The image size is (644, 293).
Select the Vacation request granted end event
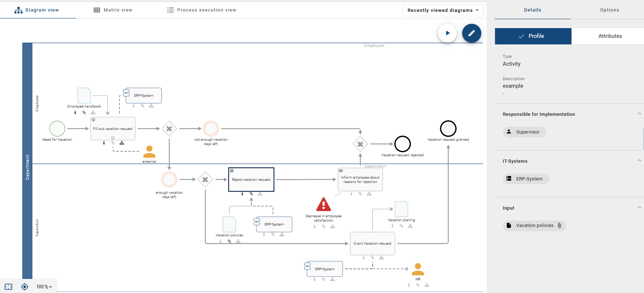[x=448, y=128]
